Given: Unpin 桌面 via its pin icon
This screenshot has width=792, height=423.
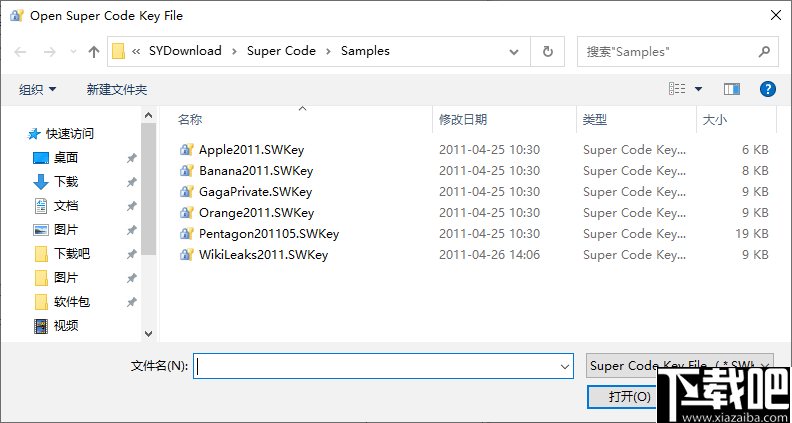Looking at the screenshot, I should [x=131, y=158].
